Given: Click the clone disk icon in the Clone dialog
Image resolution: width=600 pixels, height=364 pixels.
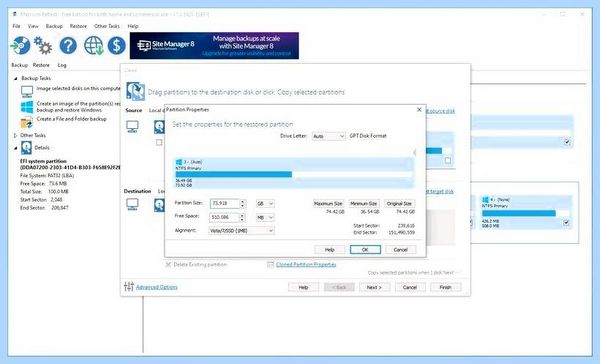Looking at the screenshot, I should tap(135, 91).
